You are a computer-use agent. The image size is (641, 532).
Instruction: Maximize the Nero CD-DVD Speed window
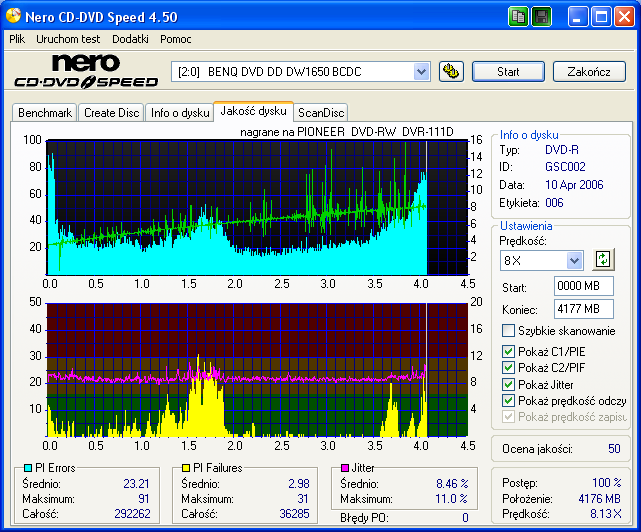[601, 17]
